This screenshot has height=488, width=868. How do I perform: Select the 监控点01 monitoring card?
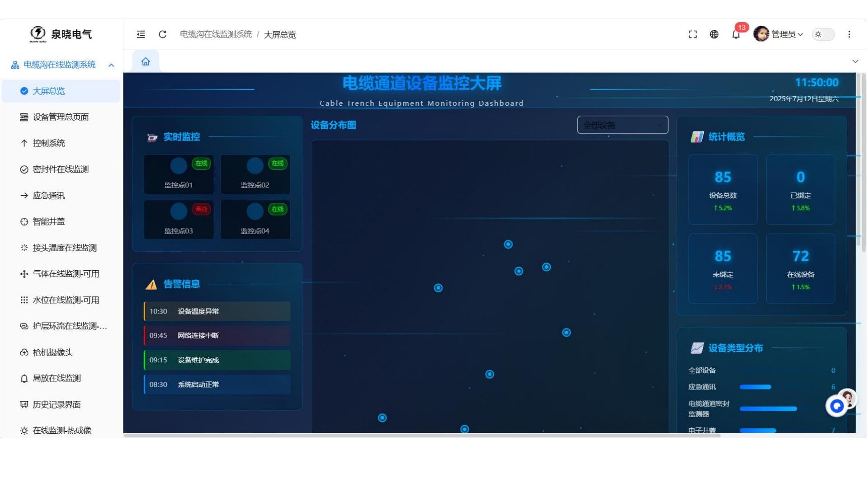click(x=179, y=174)
